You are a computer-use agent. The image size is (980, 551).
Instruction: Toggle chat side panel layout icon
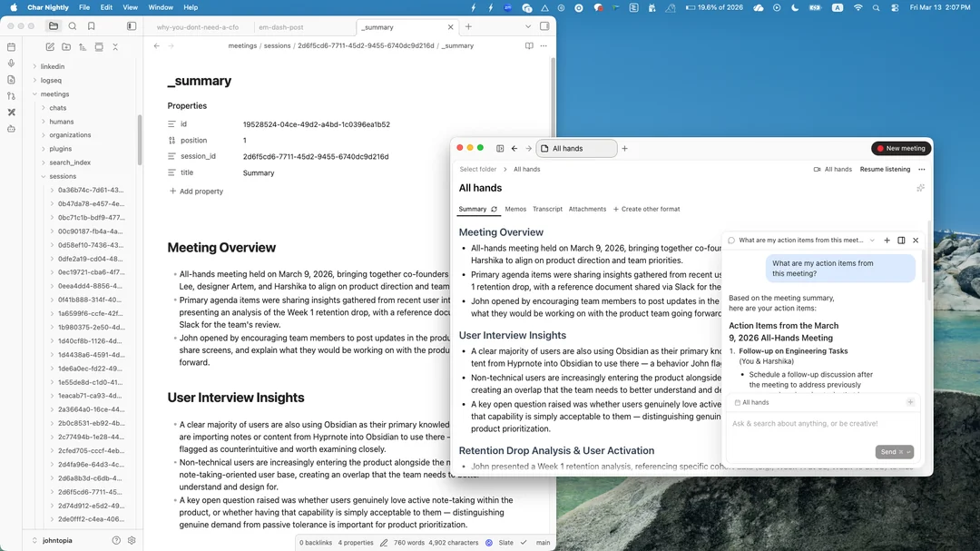point(901,241)
